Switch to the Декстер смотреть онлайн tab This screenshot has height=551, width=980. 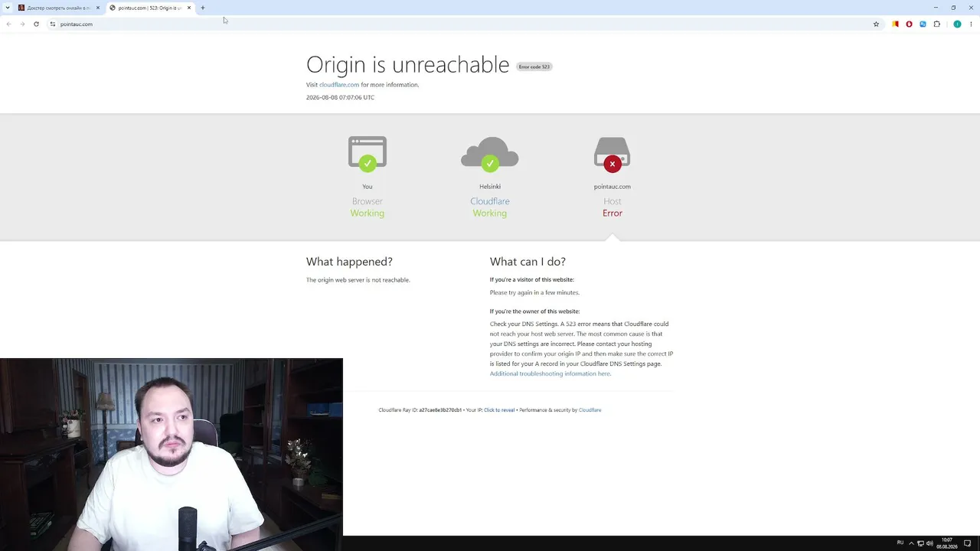pyautogui.click(x=59, y=8)
